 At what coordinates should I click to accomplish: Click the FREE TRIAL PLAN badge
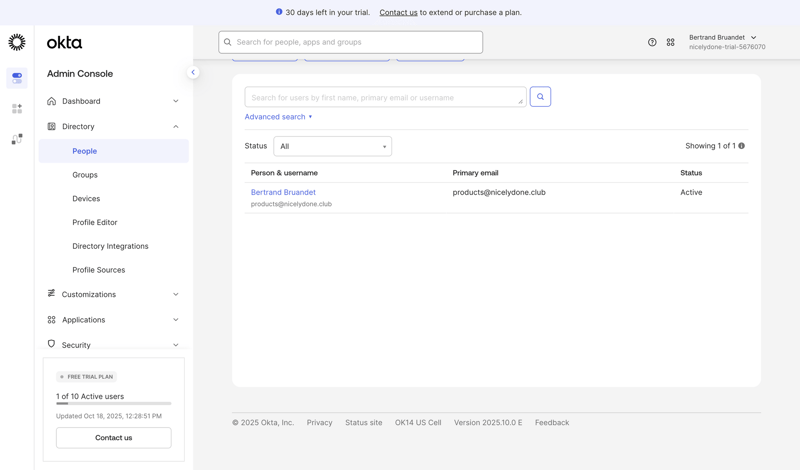87,377
